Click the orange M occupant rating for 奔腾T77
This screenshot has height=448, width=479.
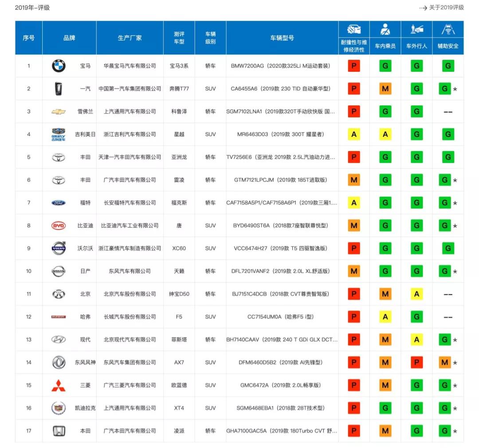385,89
